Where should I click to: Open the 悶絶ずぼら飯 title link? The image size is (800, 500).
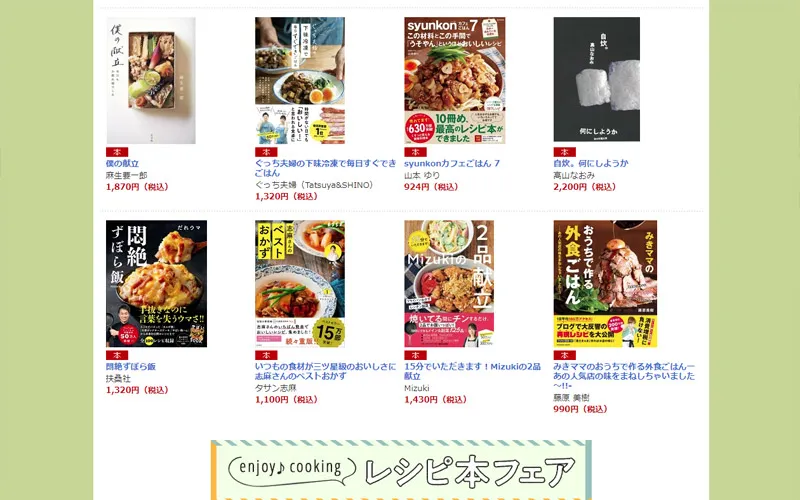(131, 366)
